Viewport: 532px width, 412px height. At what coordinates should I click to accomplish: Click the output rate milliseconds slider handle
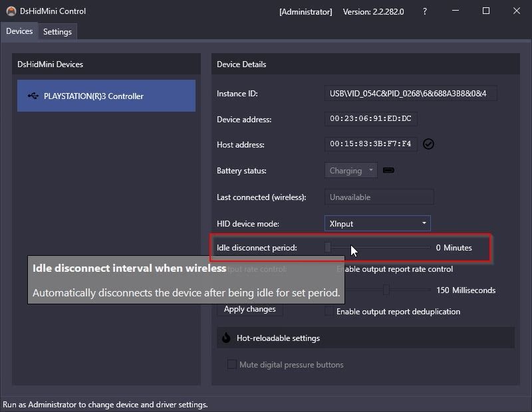point(386,290)
